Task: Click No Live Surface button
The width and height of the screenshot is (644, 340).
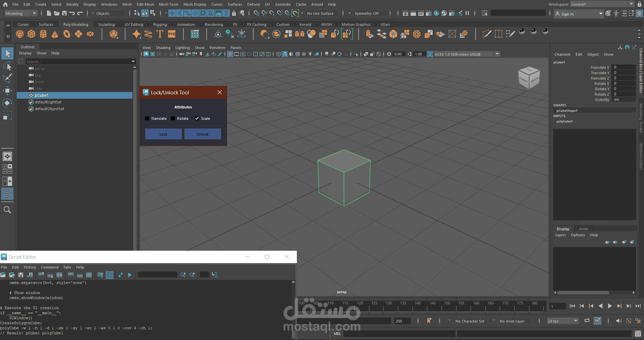Action: [320, 13]
